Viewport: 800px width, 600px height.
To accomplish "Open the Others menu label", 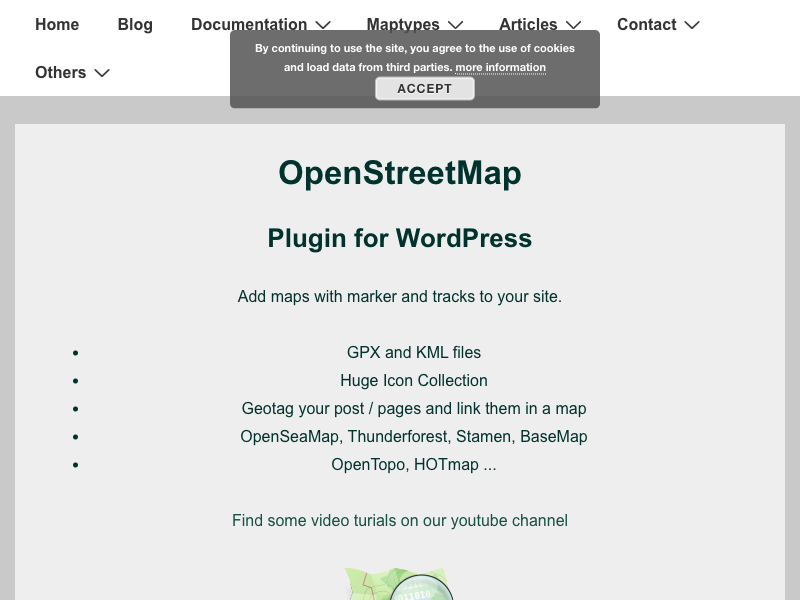I will [60, 72].
